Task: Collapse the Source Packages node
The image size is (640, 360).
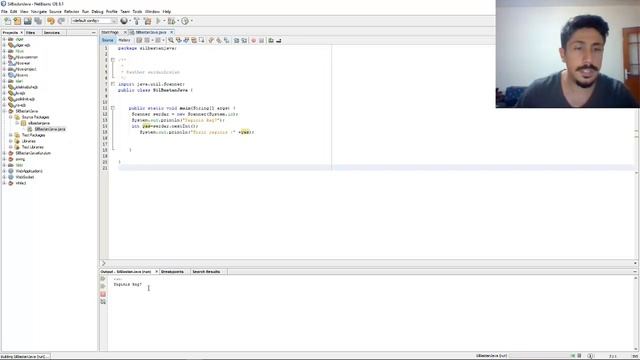Action: coord(11,117)
